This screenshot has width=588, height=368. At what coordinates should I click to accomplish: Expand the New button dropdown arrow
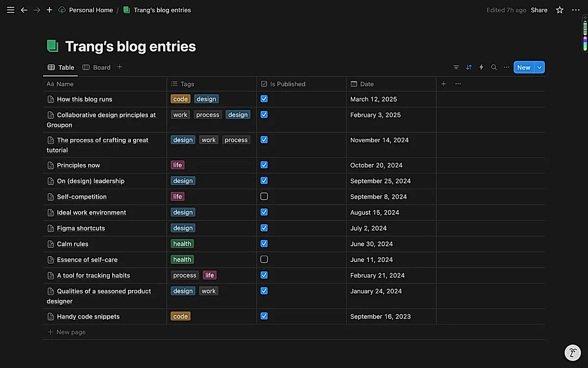(539, 67)
